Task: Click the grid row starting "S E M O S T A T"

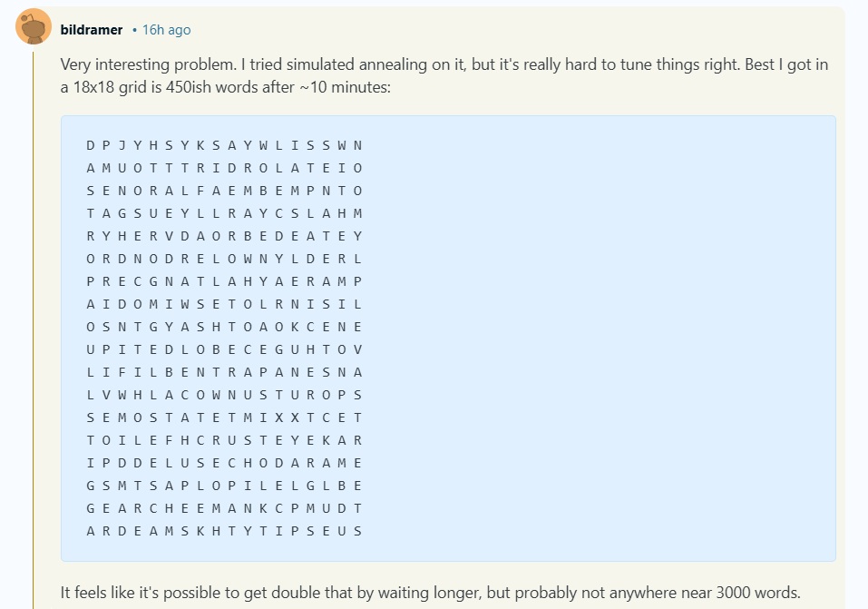Action: [224, 417]
